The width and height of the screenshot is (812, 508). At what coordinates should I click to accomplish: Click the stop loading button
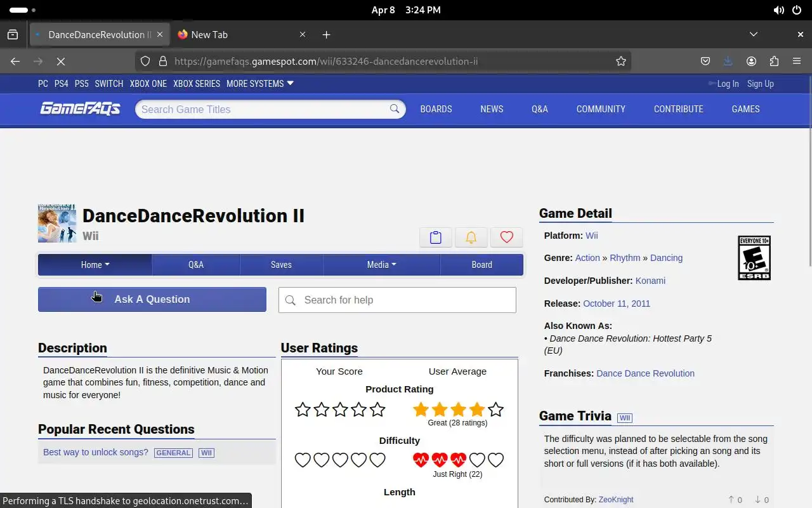click(61, 61)
